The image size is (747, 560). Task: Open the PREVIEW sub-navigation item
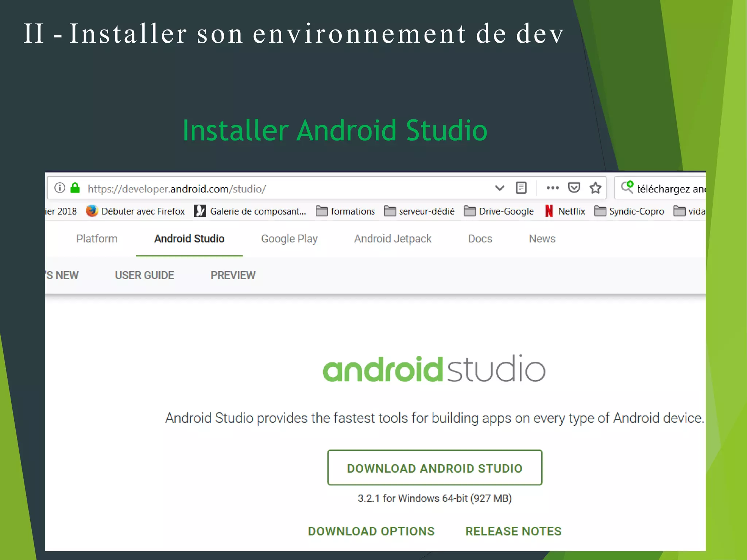click(x=233, y=275)
